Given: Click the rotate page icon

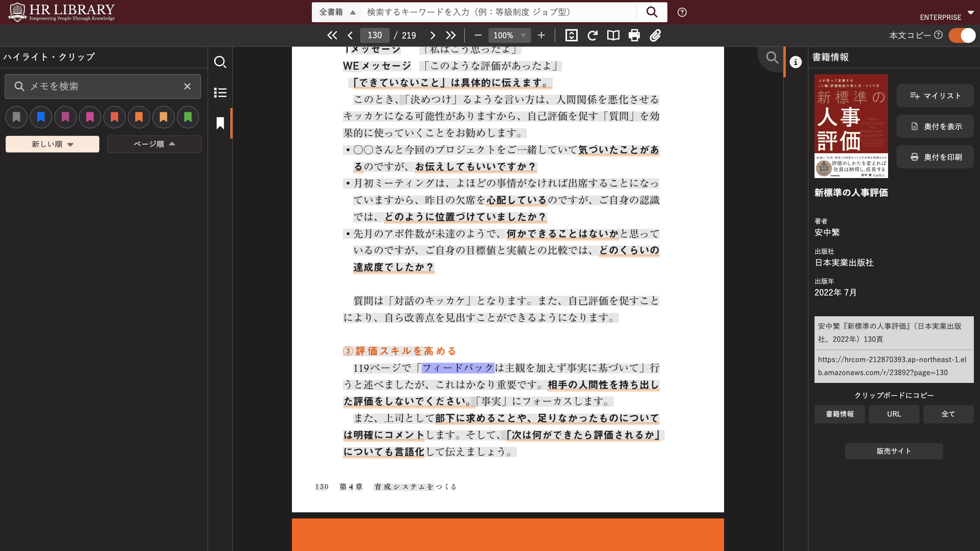Looking at the screenshot, I should click(x=592, y=35).
